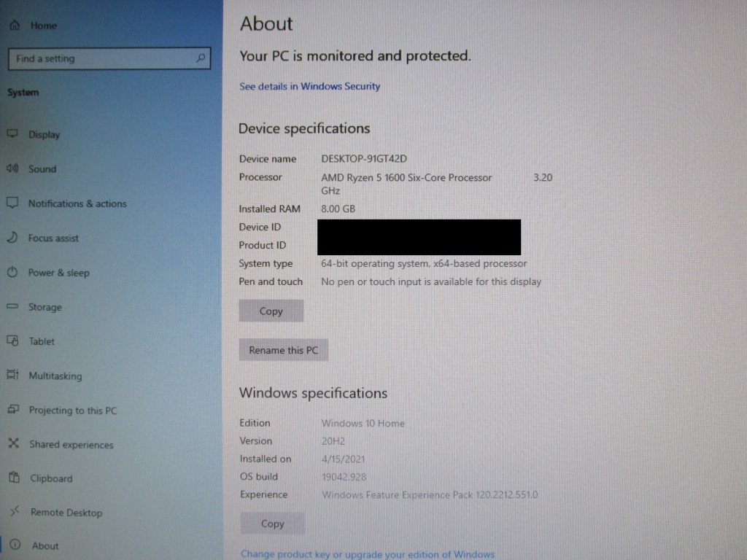The image size is (747, 560).
Task: Go to Sound settings
Action: [42, 169]
